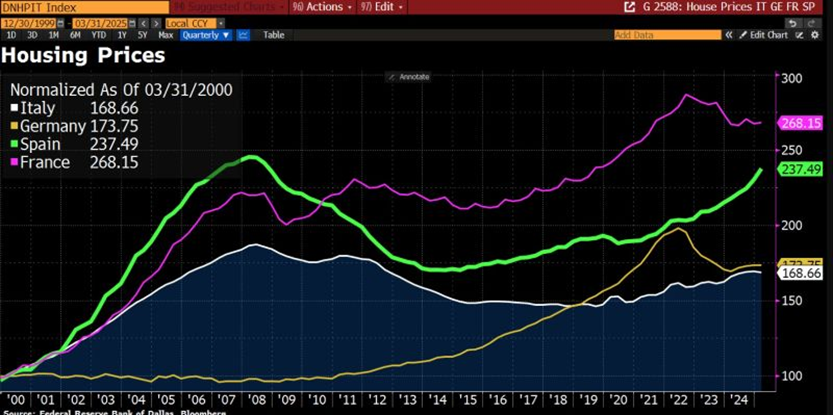This screenshot has height=415, width=833.
Task: Click the line chart view icon
Action: pyautogui.click(x=244, y=35)
